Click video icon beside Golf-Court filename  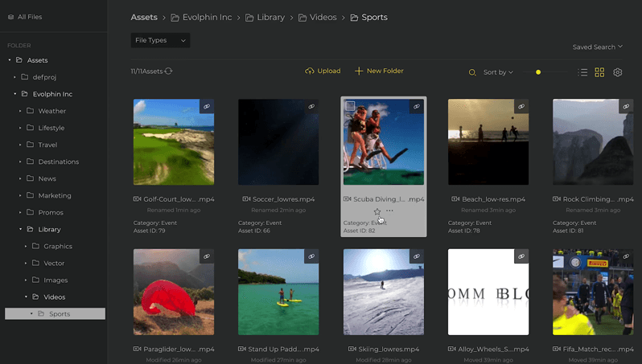click(137, 198)
